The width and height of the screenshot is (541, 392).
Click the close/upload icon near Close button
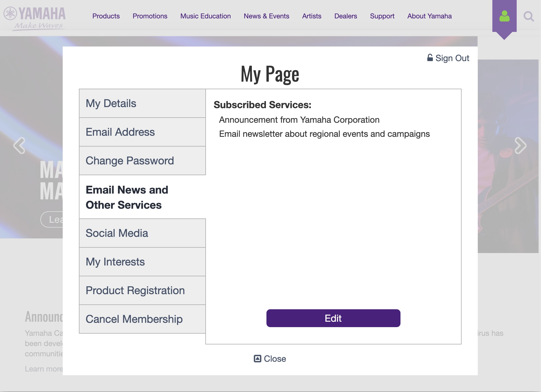[x=258, y=358]
